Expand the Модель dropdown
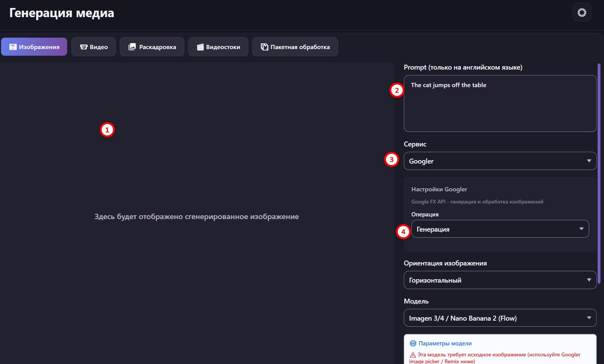The height and width of the screenshot is (364, 604). coord(500,318)
